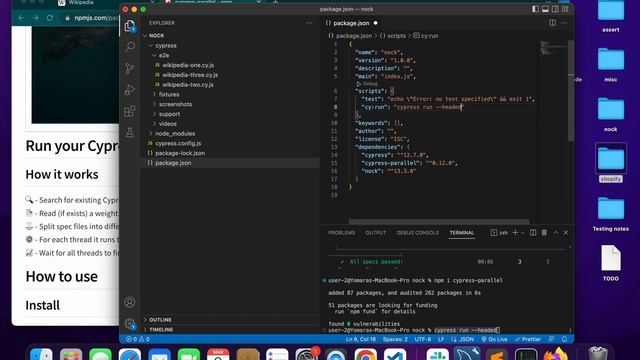Open the Accounts icon in the activity bar
Screen dimensions: 640x360
pyautogui.click(x=130, y=302)
